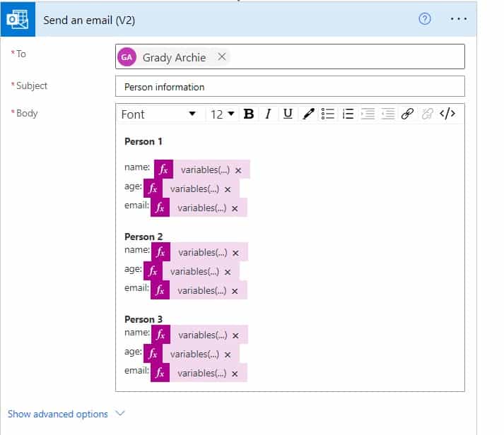This screenshot has height=435, width=504.
Task: Click the remove link icon
Action: tap(427, 114)
